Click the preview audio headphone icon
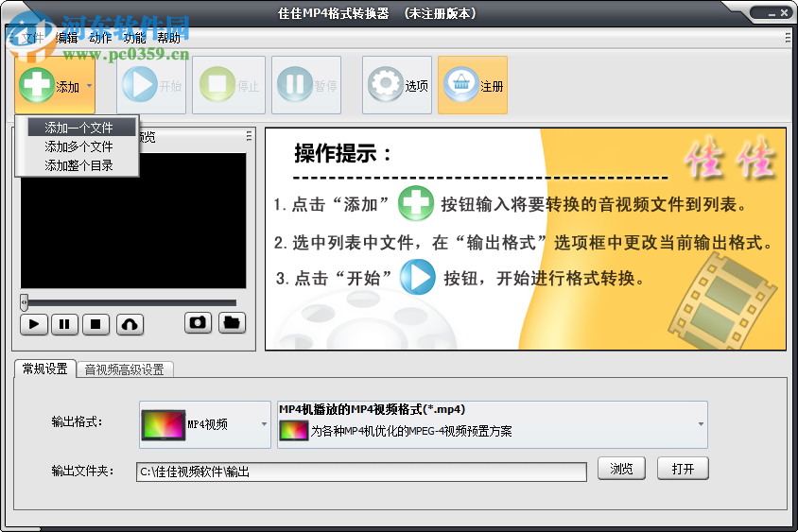 [x=130, y=324]
